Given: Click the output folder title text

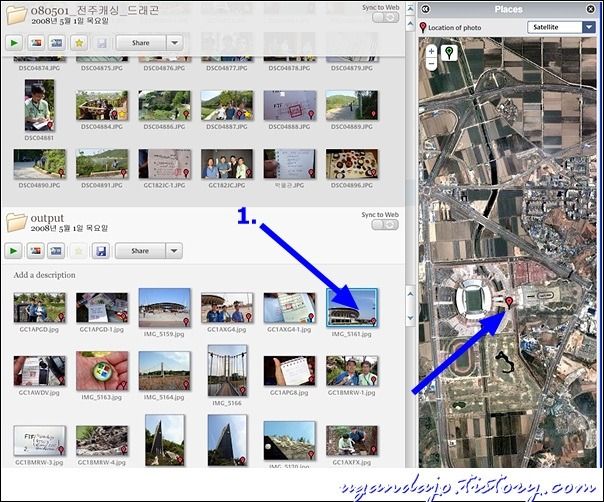Looking at the screenshot, I should (x=47, y=218).
